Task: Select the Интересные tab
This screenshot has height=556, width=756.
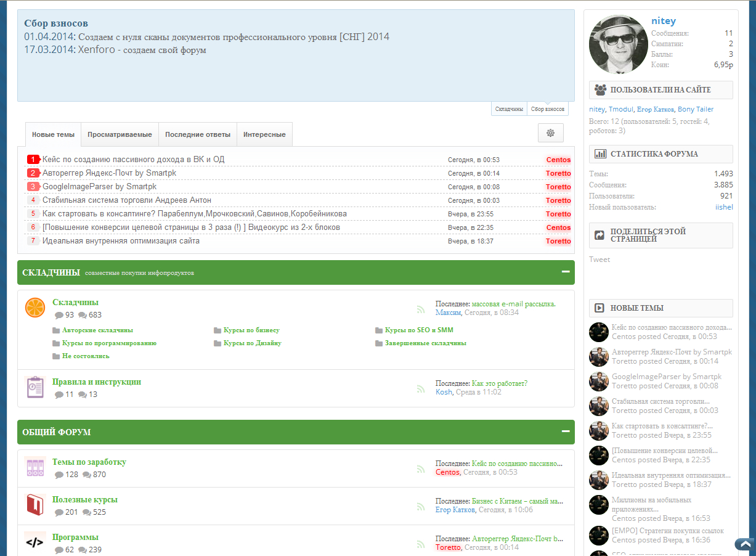Action: coord(264,134)
